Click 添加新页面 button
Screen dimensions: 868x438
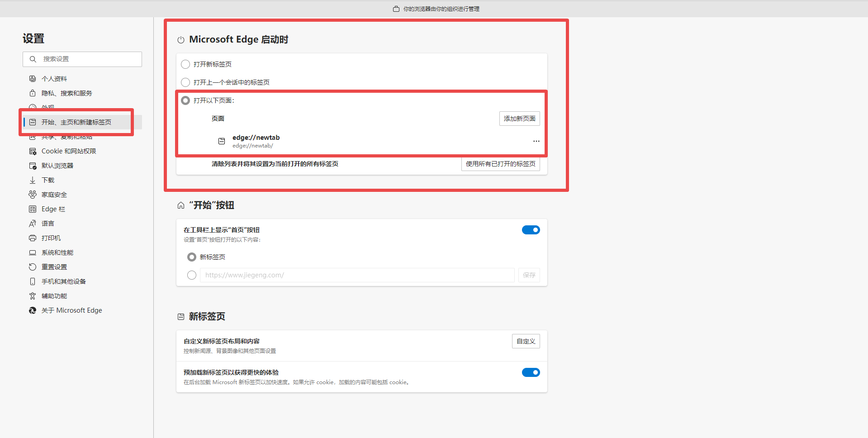520,119
